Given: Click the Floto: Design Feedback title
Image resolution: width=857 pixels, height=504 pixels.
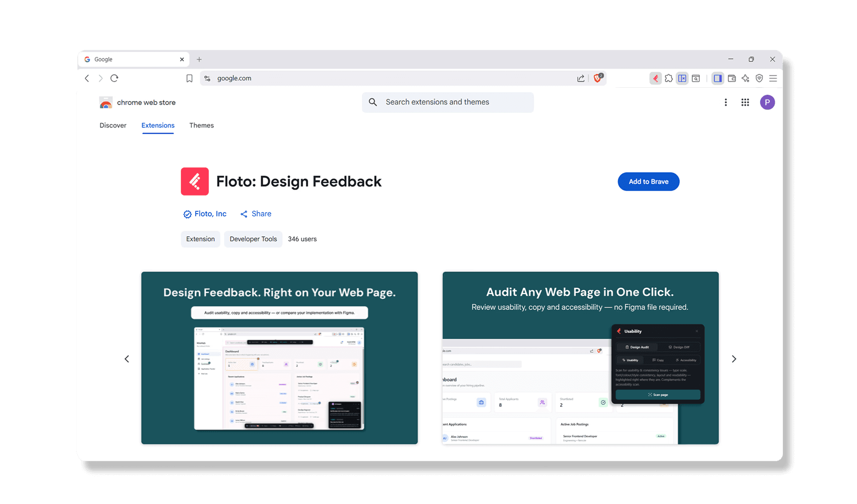Looking at the screenshot, I should click(x=299, y=181).
